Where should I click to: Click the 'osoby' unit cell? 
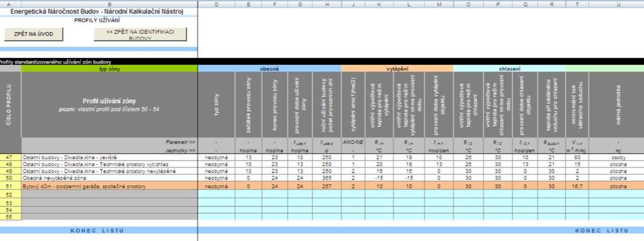618,157
